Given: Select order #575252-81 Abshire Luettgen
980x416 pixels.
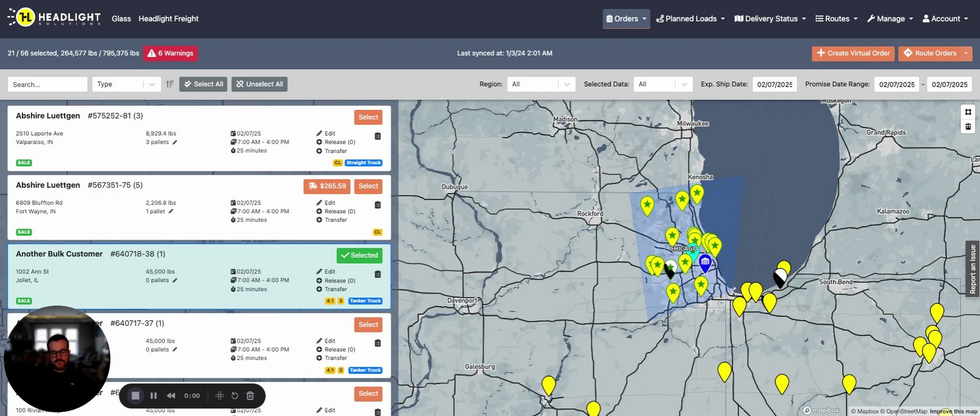Looking at the screenshot, I should tap(368, 117).
